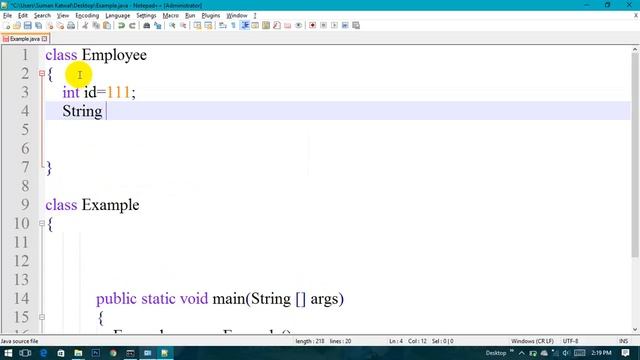Open Task View on the taskbar
Image resolution: width=640 pixels, height=360 pixels.
[x=25, y=353]
